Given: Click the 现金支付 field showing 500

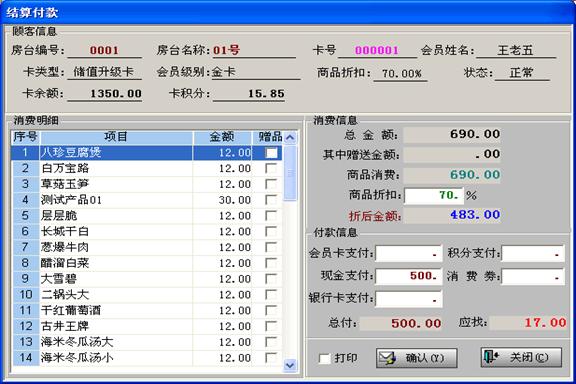Looking at the screenshot, I should (x=409, y=276).
